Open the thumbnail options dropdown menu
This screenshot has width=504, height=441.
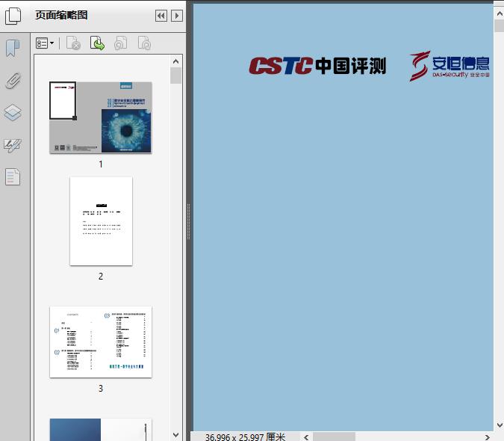coord(45,43)
